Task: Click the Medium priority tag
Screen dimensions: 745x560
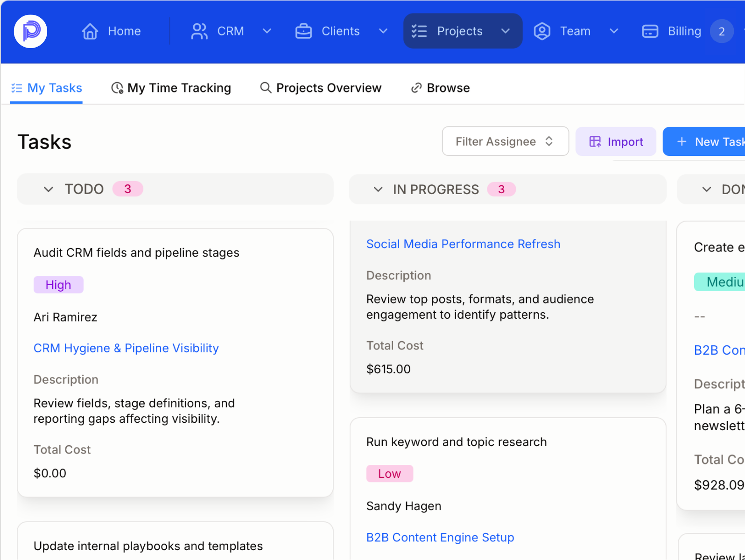Action: [719, 282]
